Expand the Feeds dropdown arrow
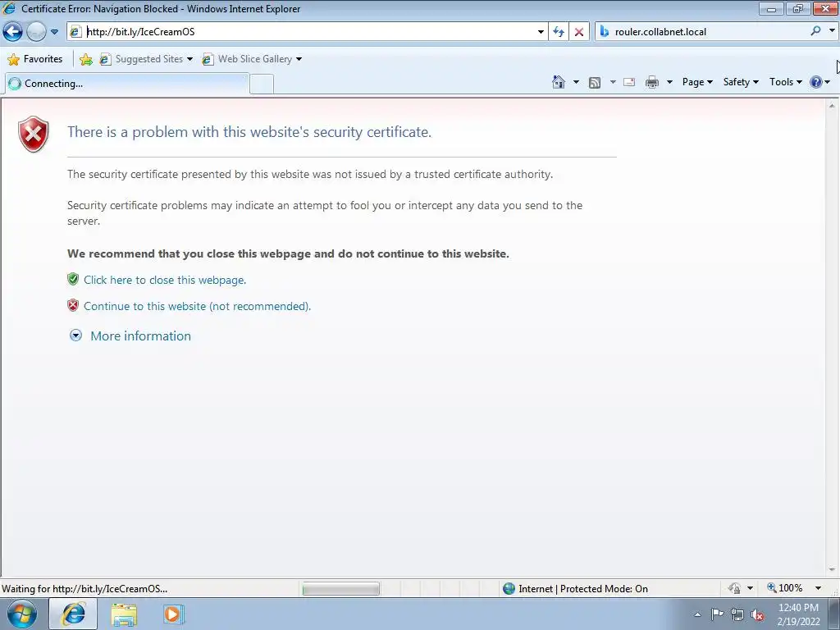 click(x=613, y=82)
